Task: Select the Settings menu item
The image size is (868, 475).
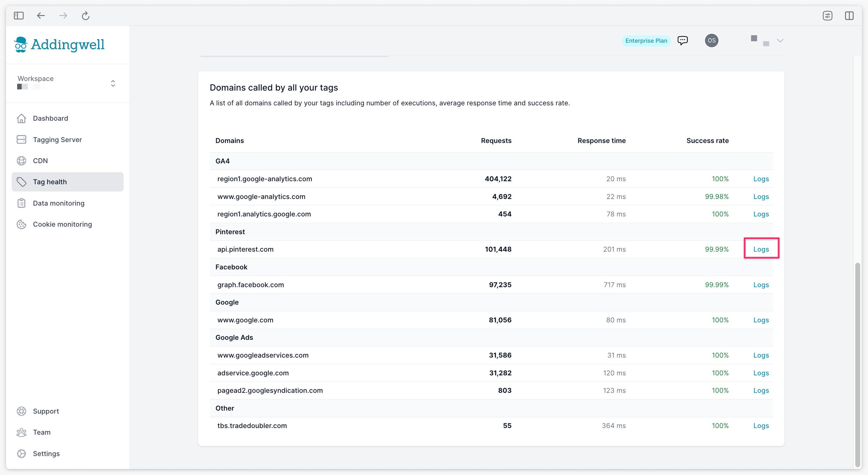Action: [46, 453]
